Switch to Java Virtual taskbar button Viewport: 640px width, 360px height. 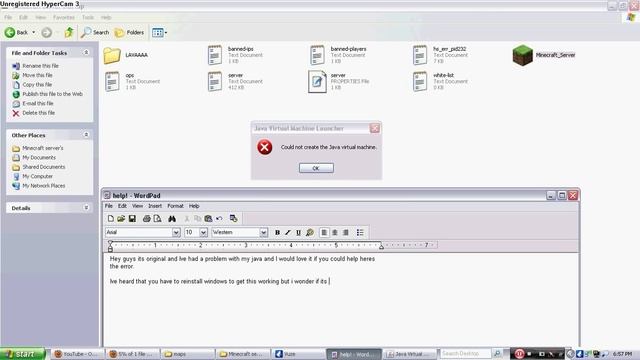click(410, 354)
